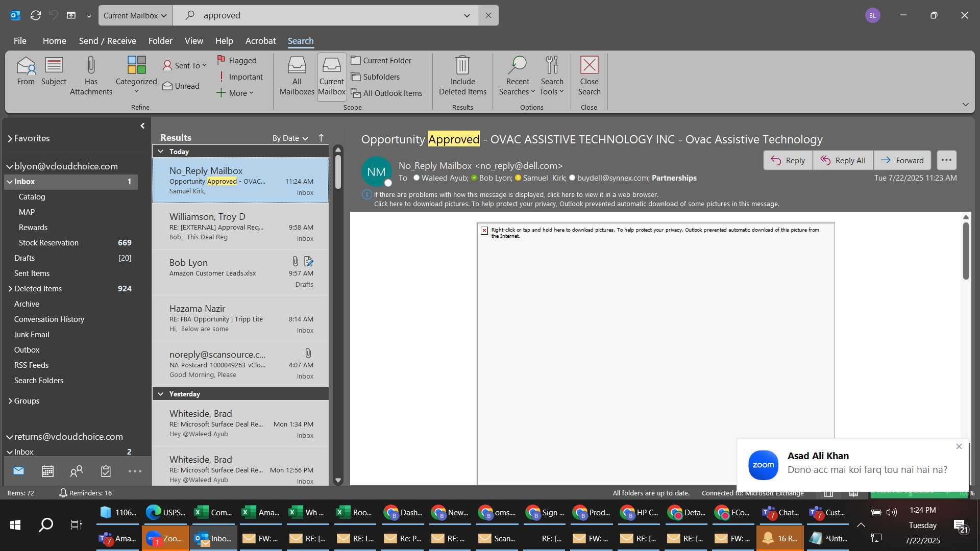980x551 pixels.
Task: Open the Sent To dropdown
Action: [184, 65]
